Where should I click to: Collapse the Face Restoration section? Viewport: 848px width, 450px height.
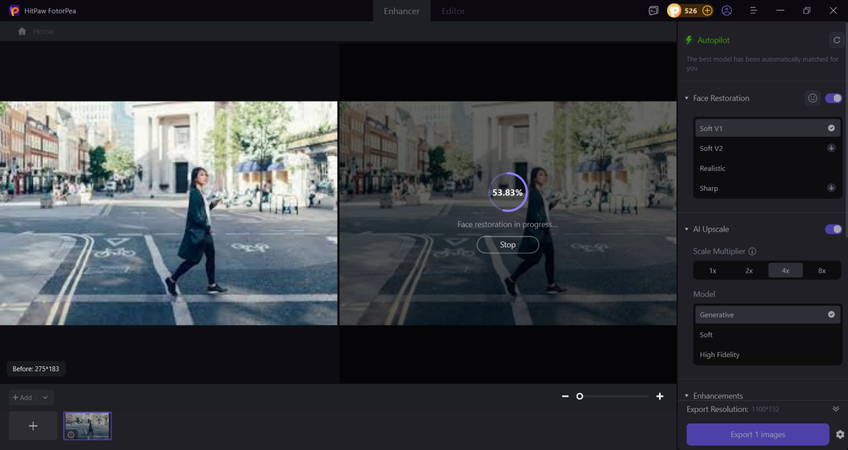pyautogui.click(x=687, y=98)
